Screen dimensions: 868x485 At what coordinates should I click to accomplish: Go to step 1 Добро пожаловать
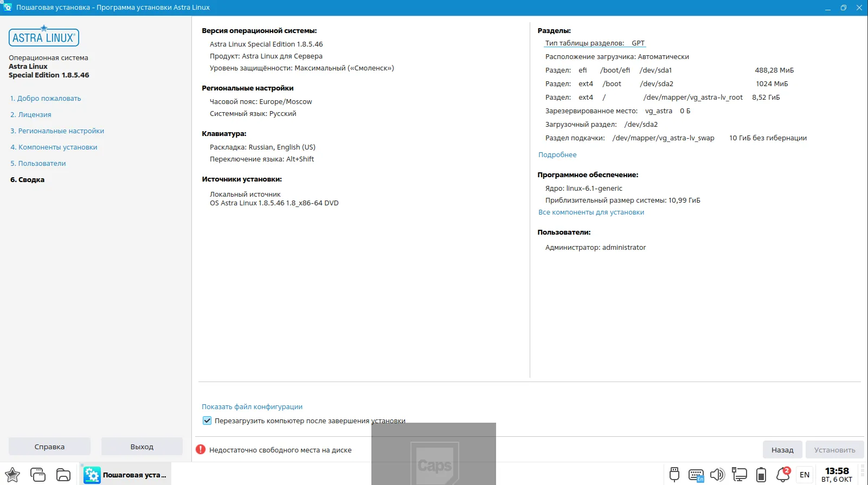46,98
